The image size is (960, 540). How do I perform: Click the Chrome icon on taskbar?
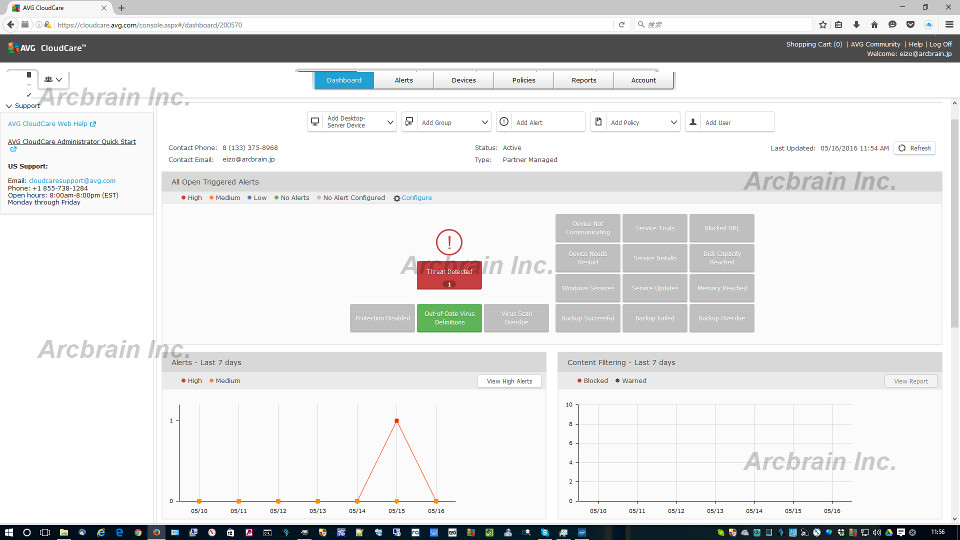coord(138,533)
